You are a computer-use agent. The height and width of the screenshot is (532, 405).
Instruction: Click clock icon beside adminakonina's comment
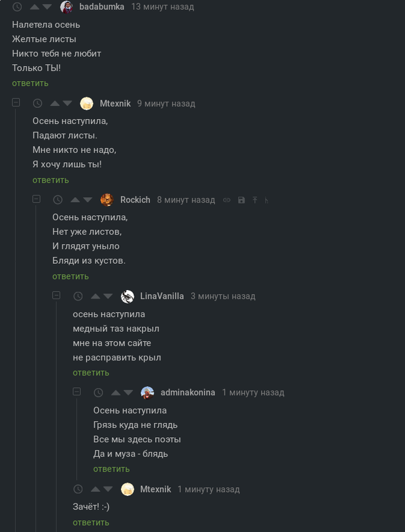[98, 392]
